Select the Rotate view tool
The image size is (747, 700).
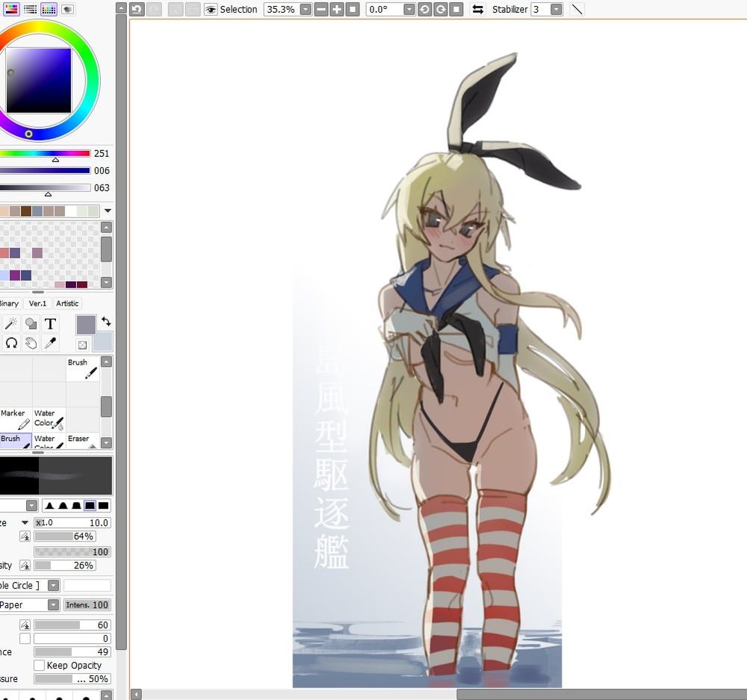point(11,343)
